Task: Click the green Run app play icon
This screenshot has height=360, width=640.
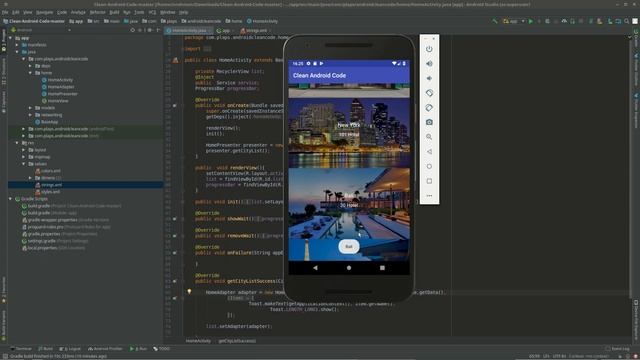Action: pyautogui.click(x=531, y=21)
